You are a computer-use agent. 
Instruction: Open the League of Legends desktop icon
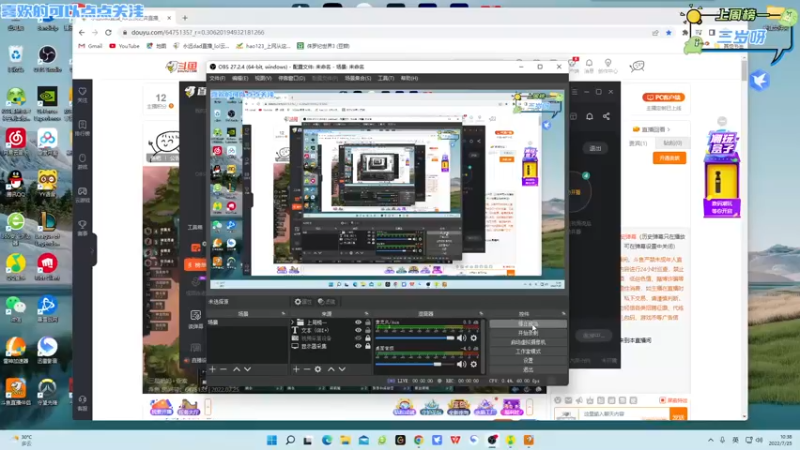47,228
